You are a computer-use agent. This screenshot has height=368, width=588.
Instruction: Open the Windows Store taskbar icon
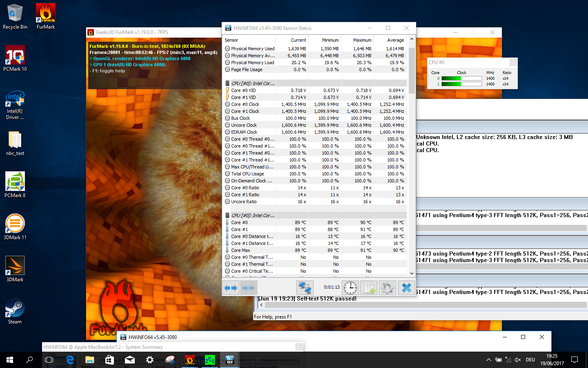(109, 360)
